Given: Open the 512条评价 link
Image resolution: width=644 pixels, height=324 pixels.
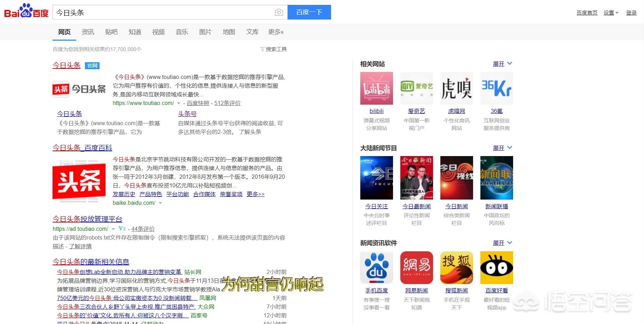Looking at the screenshot, I should [x=227, y=103].
